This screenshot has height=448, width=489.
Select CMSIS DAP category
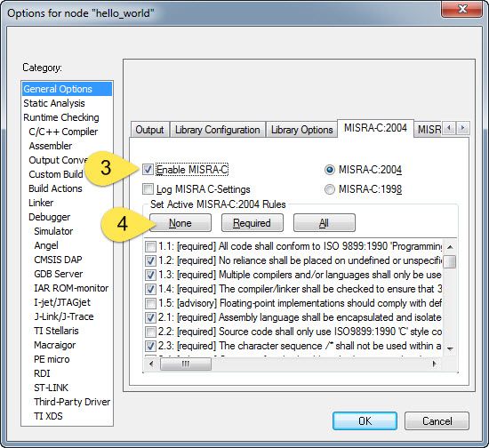pyautogui.click(x=67, y=260)
